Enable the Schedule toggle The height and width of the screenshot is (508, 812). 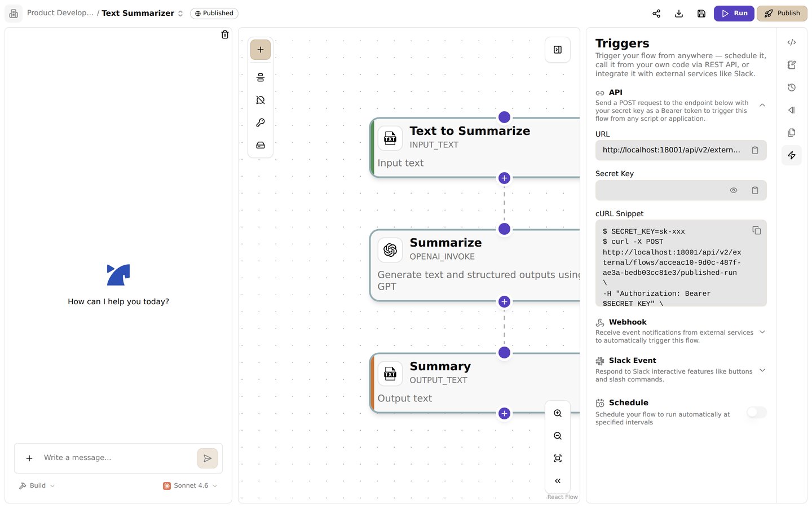[757, 413]
